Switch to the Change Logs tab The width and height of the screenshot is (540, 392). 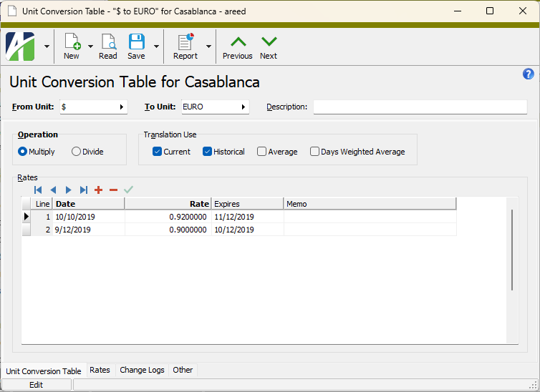point(142,371)
